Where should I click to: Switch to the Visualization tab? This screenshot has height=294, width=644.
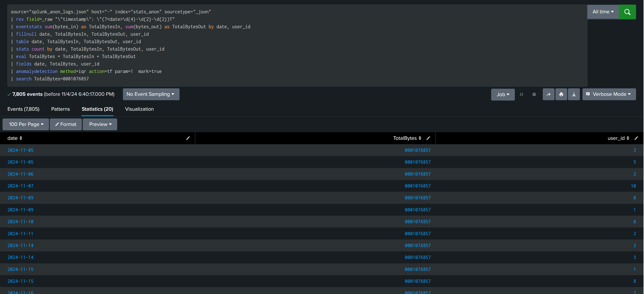pyautogui.click(x=139, y=109)
